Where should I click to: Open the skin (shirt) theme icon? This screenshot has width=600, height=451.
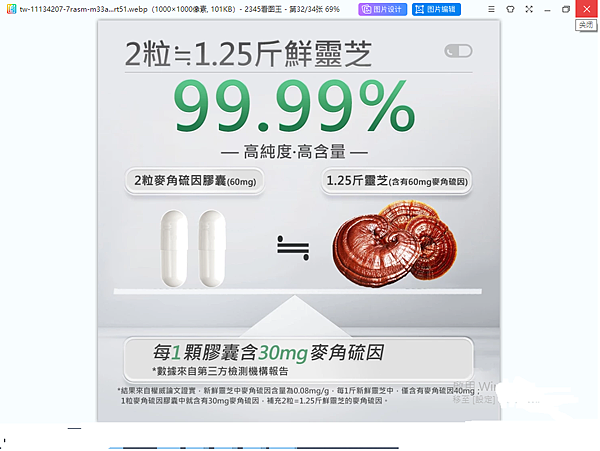pyautogui.click(x=510, y=9)
